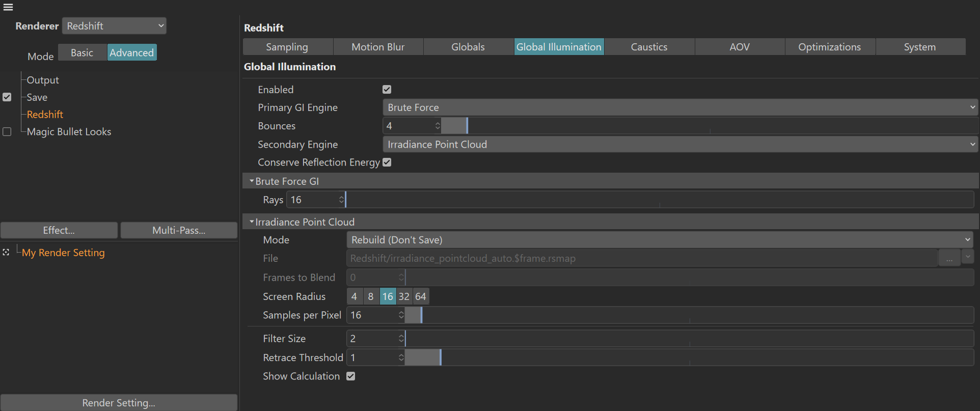Viewport: 980px width, 411px height.
Task: Select Save in the settings tree
Action: (x=37, y=97)
